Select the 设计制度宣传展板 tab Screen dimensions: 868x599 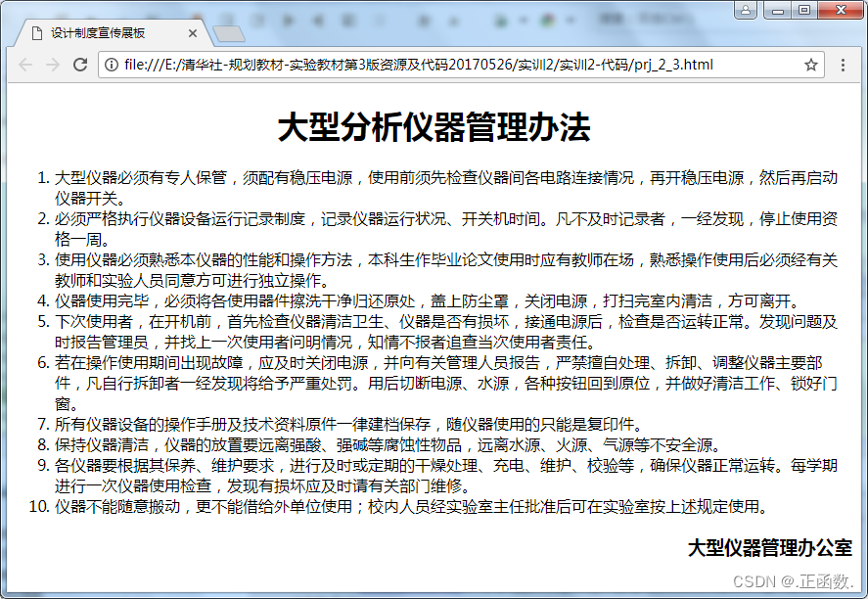114,33
